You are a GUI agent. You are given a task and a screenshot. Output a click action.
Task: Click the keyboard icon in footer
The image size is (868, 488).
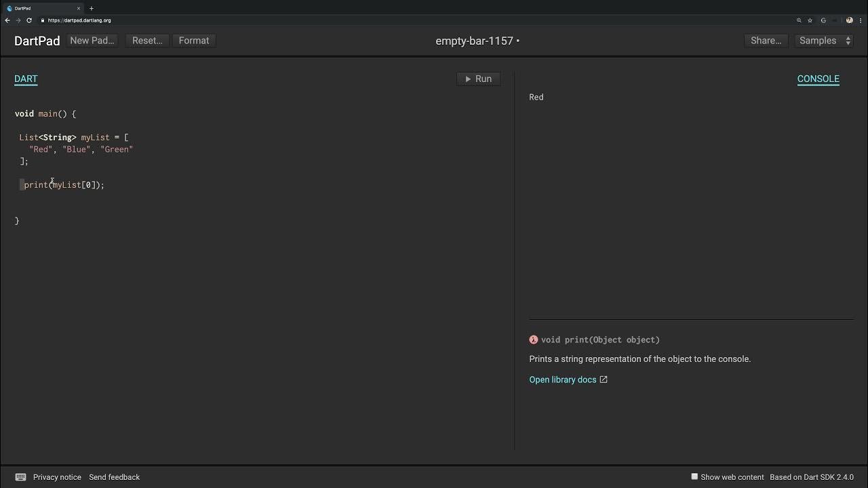coord(20,477)
